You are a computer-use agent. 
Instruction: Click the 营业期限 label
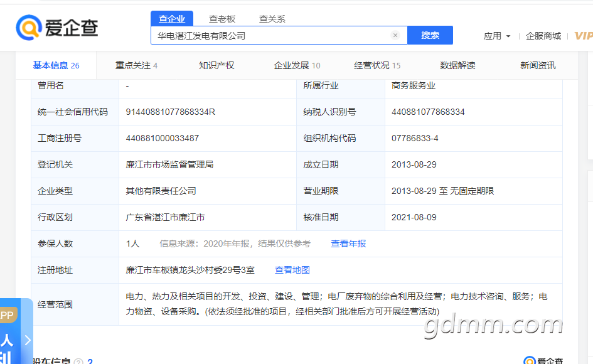point(321,191)
